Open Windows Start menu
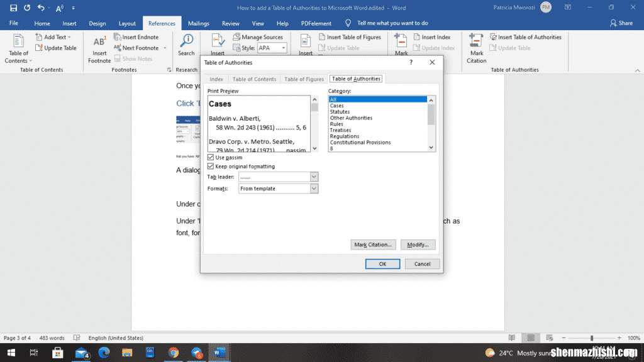644x362 pixels. (11, 353)
